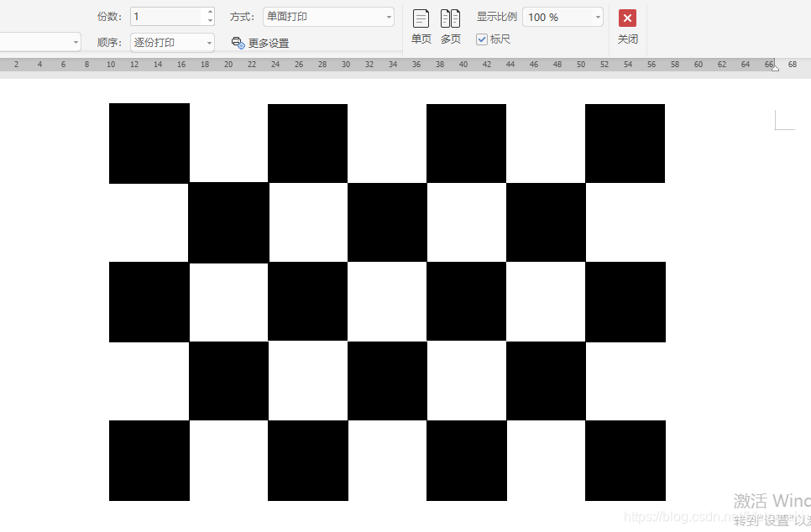Image resolution: width=811 pixels, height=532 pixels.
Task: Switch to multi-page view icon
Action: coord(450,18)
